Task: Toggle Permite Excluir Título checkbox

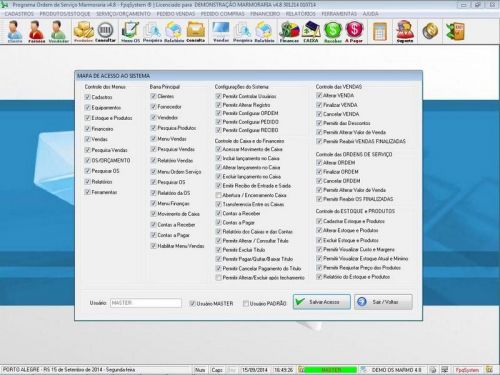Action: (x=219, y=250)
